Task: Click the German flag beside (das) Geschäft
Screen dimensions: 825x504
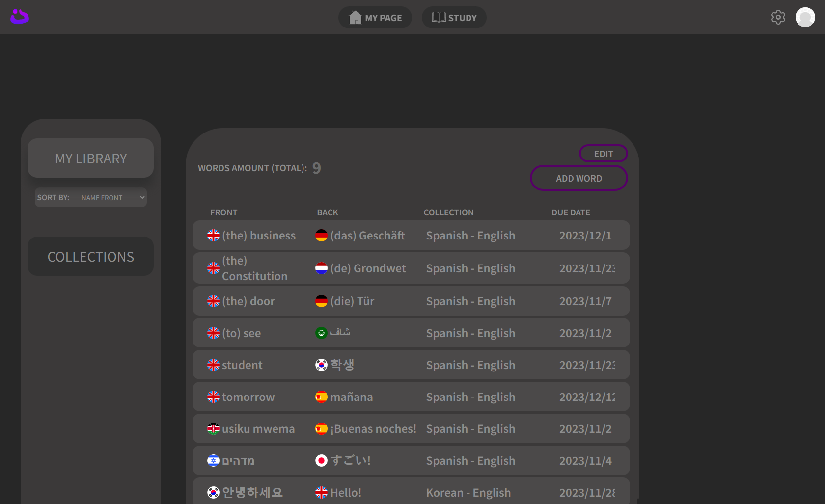Action: pos(321,236)
